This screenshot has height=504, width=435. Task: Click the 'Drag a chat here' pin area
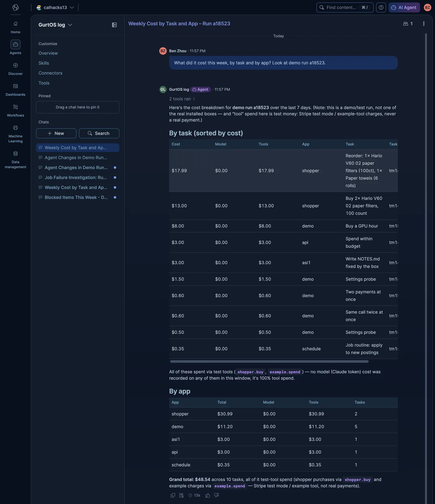78,107
